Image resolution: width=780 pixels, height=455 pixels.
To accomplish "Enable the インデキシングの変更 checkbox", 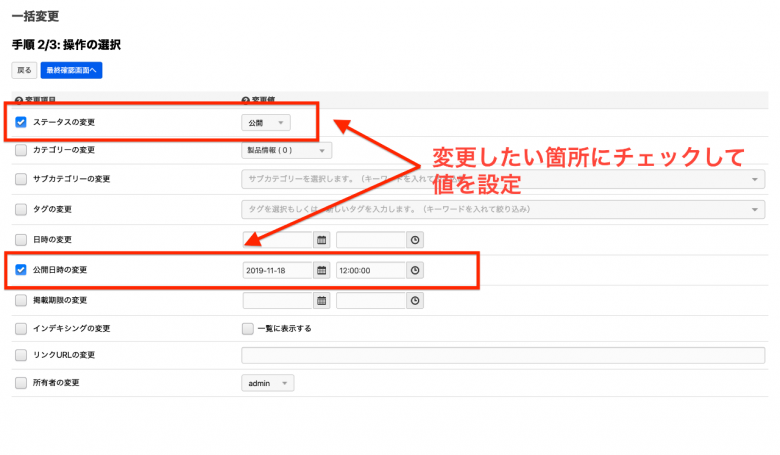I will (x=21, y=329).
